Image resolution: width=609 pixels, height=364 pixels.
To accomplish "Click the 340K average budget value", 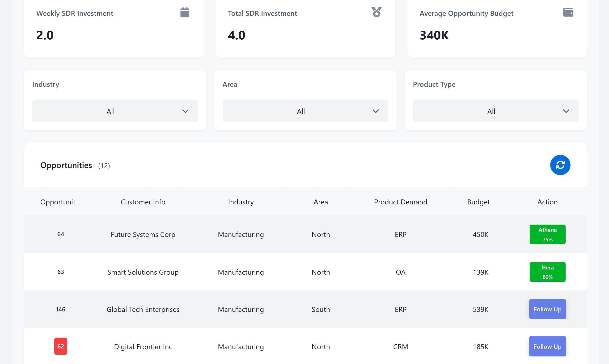I will click(434, 35).
